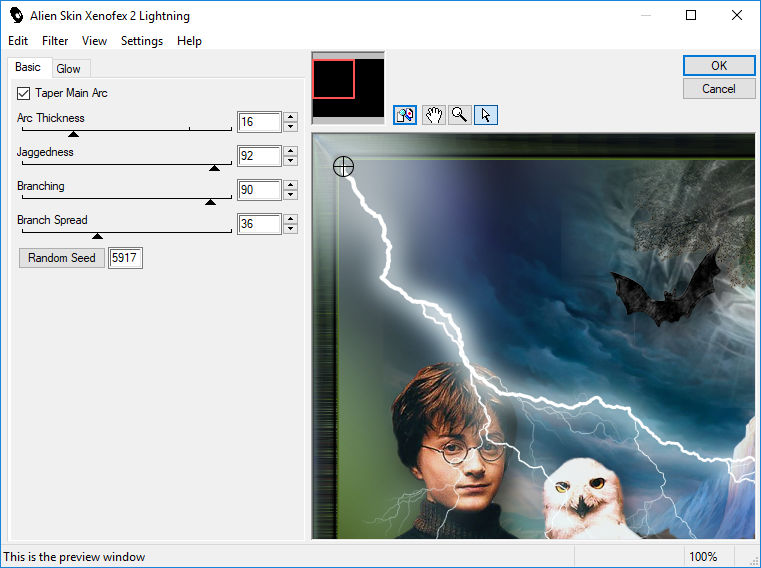Toggle the show original preview icon
761x568 pixels.
click(x=405, y=115)
